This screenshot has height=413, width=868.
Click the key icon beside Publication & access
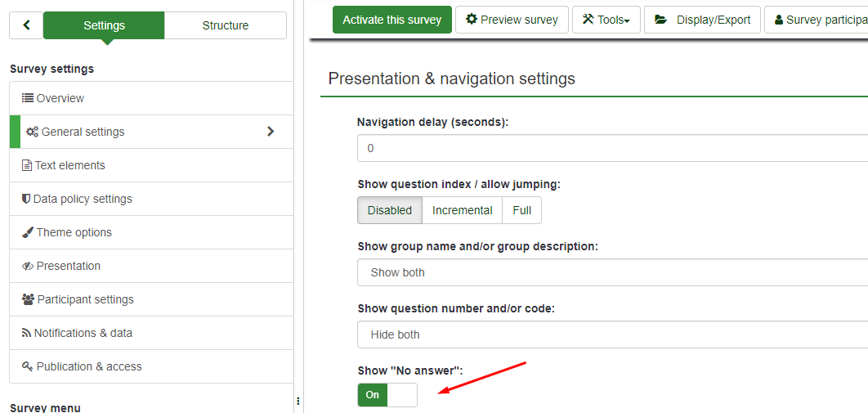click(28, 366)
